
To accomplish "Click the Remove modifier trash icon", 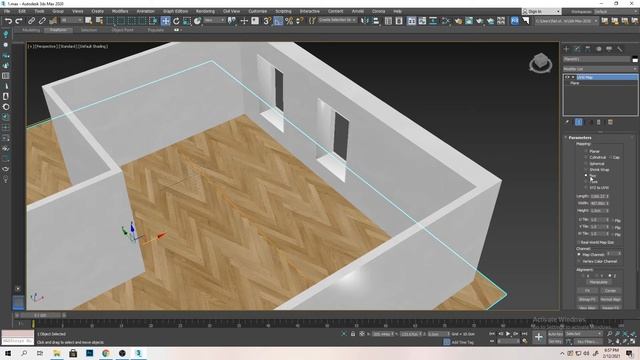I will point(599,122).
